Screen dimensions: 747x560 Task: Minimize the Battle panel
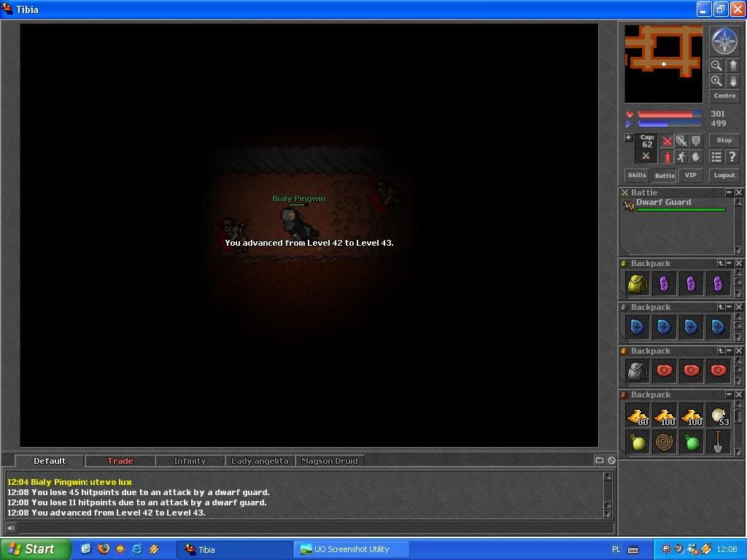coord(729,192)
